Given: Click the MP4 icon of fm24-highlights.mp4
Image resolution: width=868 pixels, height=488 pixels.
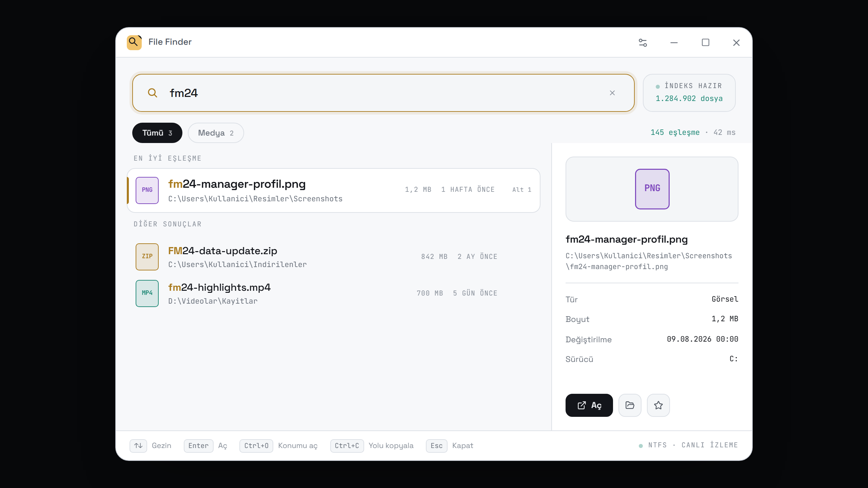Looking at the screenshot, I should (x=147, y=293).
